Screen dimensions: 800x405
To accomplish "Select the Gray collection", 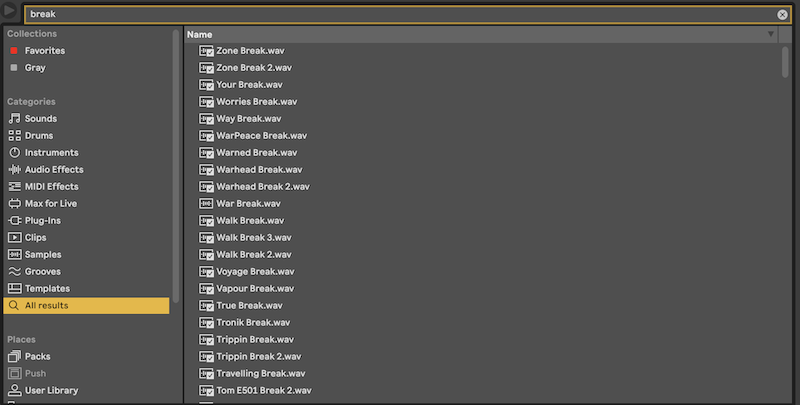I will pyautogui.click(x=35, y=67).
